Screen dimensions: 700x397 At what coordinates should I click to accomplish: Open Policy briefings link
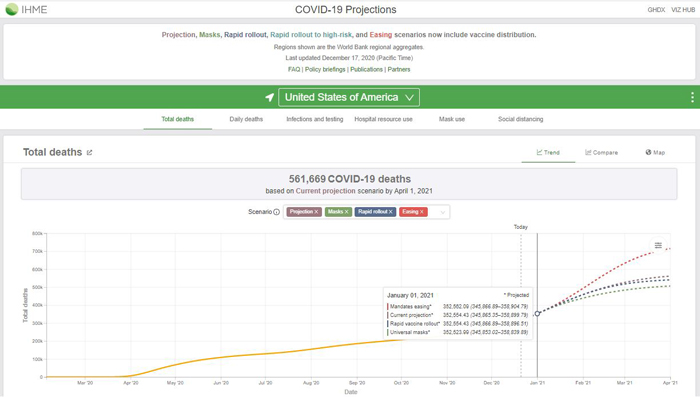pos(325,69)
